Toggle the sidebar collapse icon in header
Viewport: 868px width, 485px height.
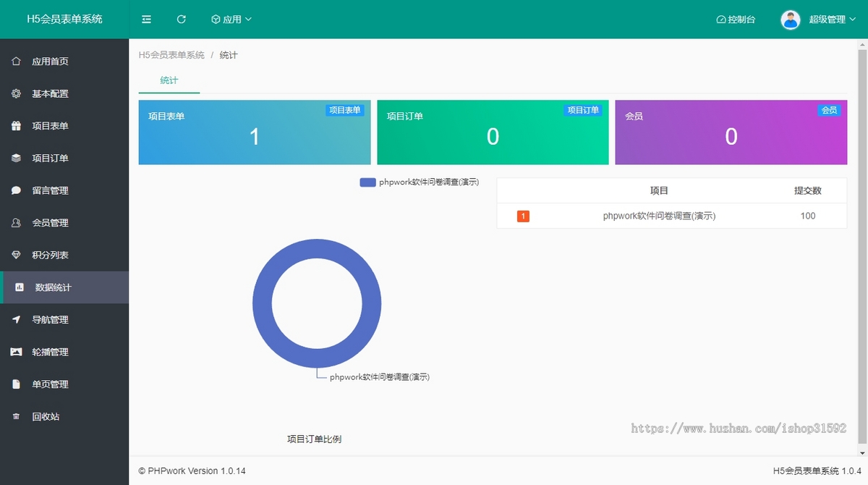click(x=146, y=20)
